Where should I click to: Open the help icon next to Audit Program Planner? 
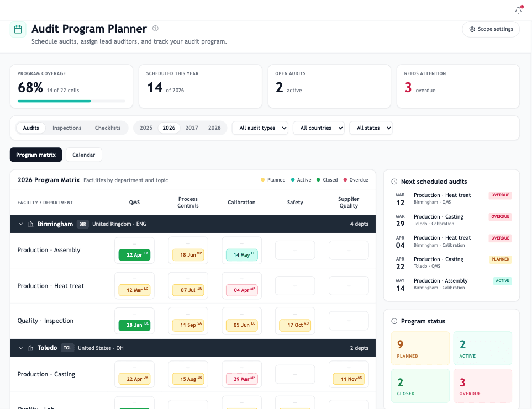[155, 29]
